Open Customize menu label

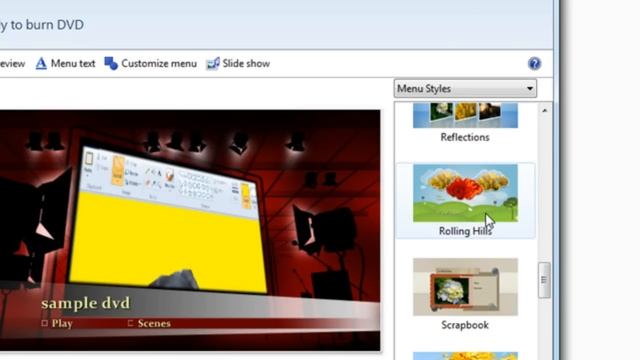click(159, 64)
